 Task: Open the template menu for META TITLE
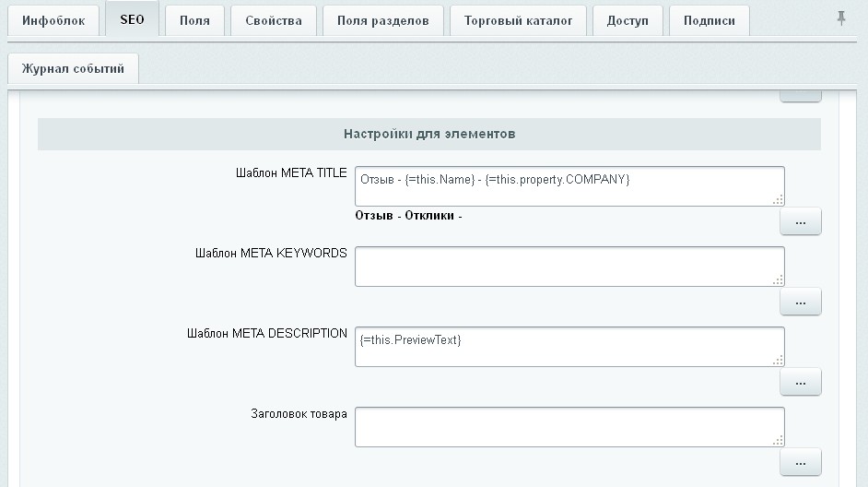[x=800, y=222]
